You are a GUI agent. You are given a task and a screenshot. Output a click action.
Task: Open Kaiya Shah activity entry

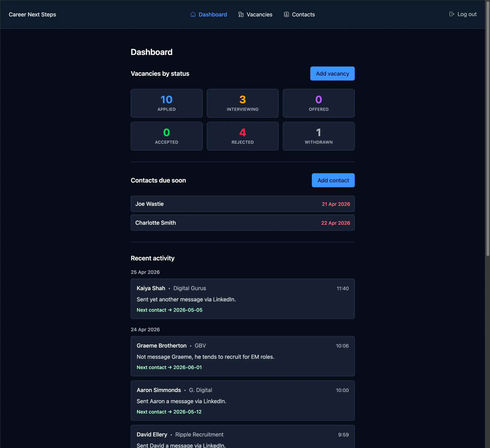(242, 299)
